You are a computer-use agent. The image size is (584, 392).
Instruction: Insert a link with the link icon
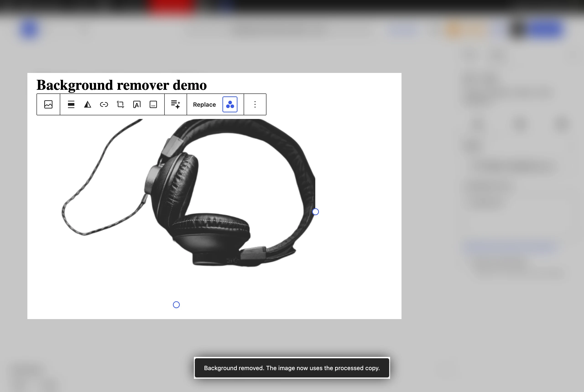[104, 105]
